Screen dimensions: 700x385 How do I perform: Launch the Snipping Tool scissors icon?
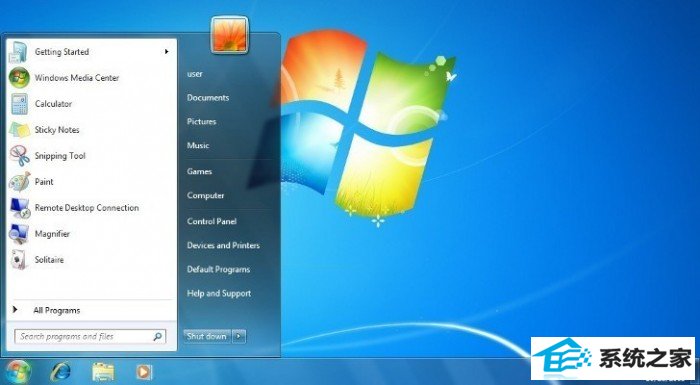(19, 156)
